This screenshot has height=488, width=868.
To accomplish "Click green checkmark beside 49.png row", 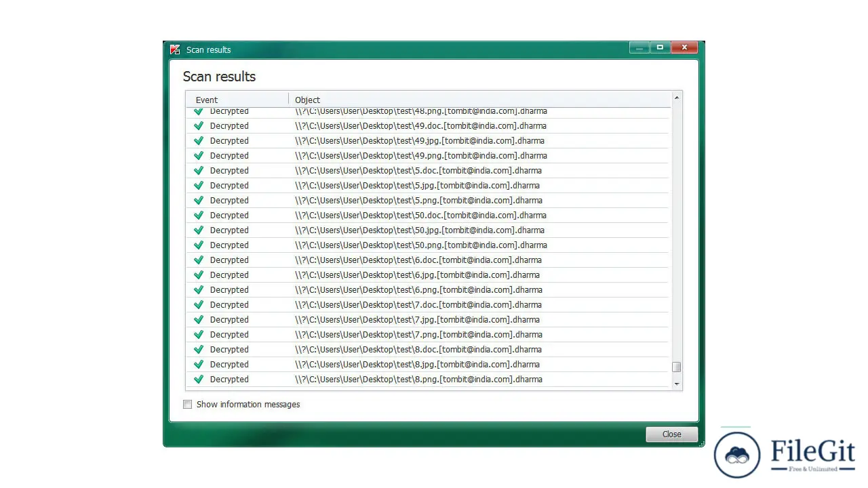I will coord(199,155).
